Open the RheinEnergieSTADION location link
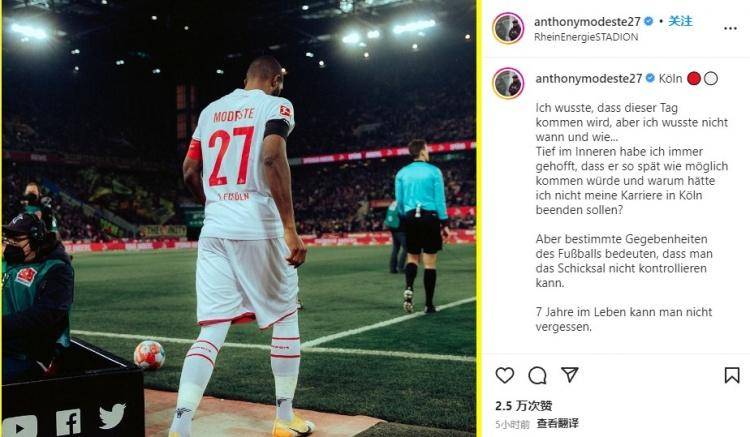Viewport: 750px width, 437px height. [x=586, y=37]
